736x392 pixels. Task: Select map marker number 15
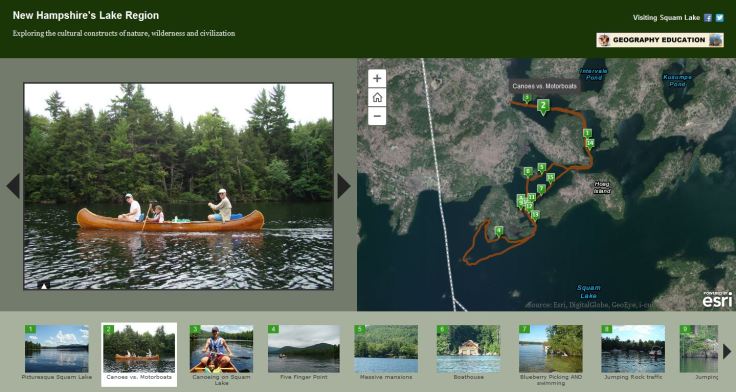click(x=551, y=178)
